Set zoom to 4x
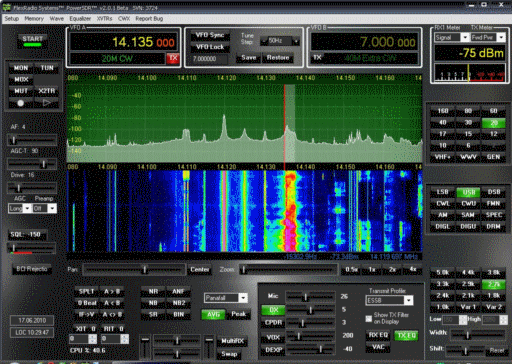 click(x=413, y=269)
